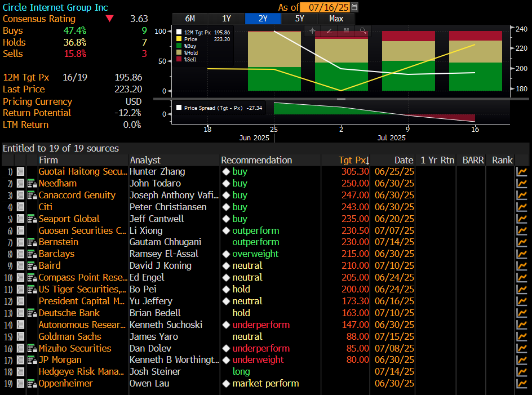Select the pencil annotate tool on chart

(x=329, y=31)
